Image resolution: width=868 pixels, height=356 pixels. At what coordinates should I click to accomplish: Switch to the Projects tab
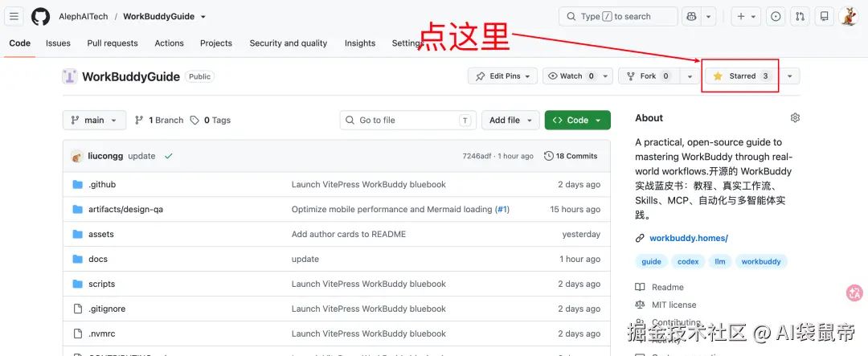(216, 43)
